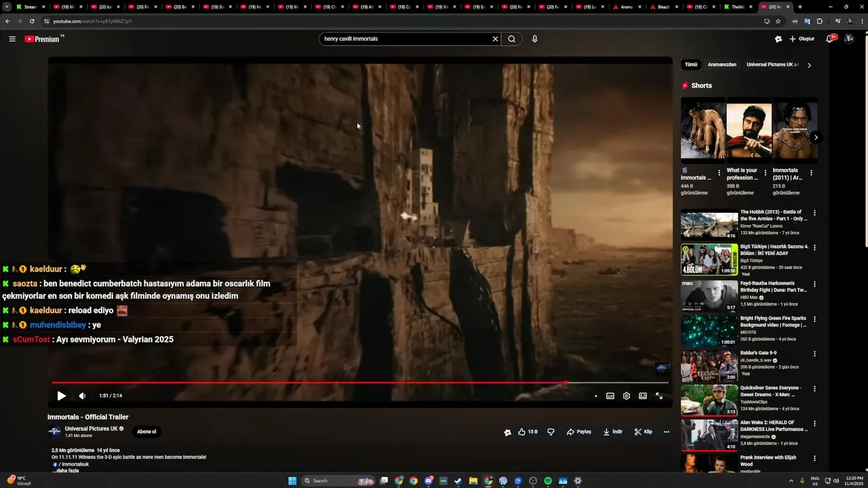Switch to theater mode view
The image size is (868, 488).
[x=643, y=396]
